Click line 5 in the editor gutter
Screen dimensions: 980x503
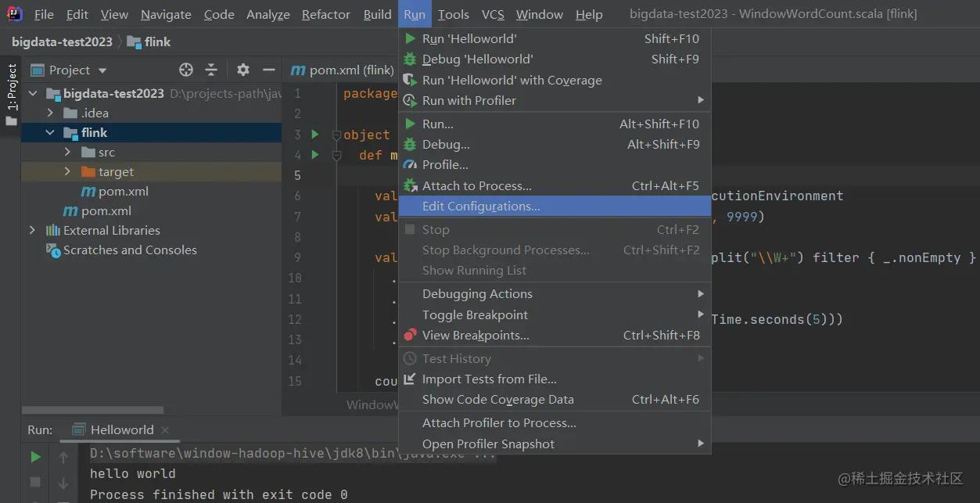click(x=297, y=175)
